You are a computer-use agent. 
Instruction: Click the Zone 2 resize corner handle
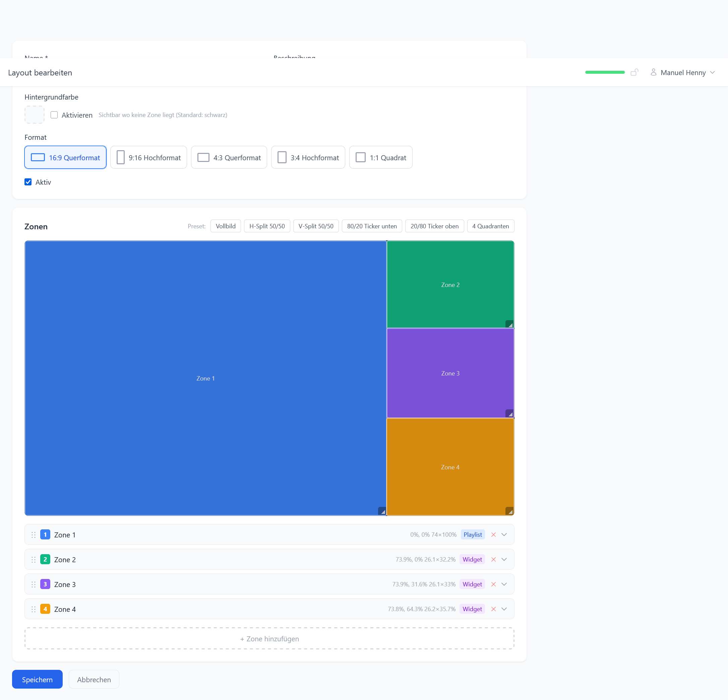pos(509,324)
